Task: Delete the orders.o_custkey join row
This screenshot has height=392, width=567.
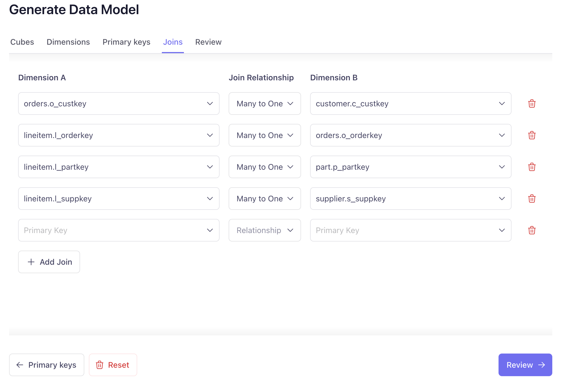Action: click(532, 104)
